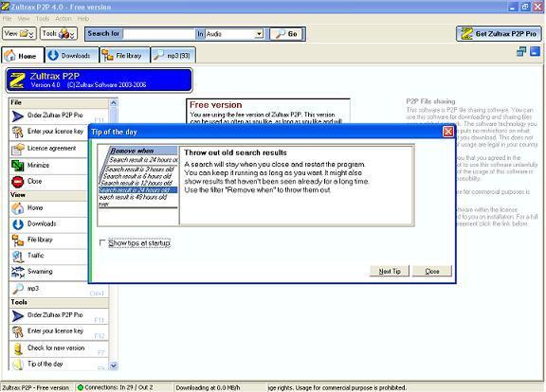
Task: Click the File library icon in sidebar
Action: [x=17, y=241]
